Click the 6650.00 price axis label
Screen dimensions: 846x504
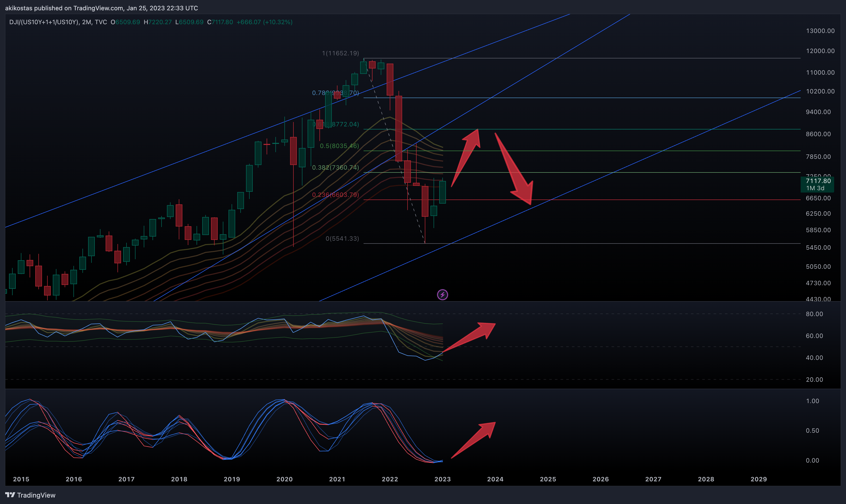point(818,198)
